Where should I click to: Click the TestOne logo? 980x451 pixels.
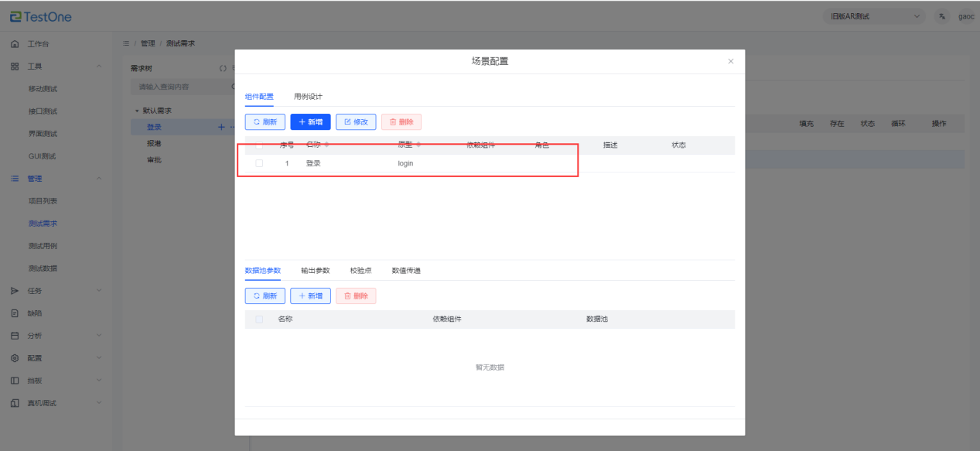click(x=40, y=16)
